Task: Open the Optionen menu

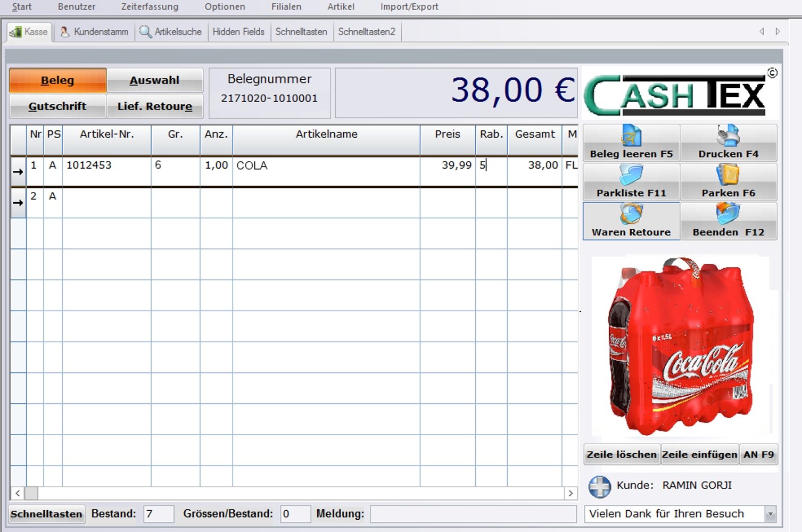Action: click(x=225, y=7)
